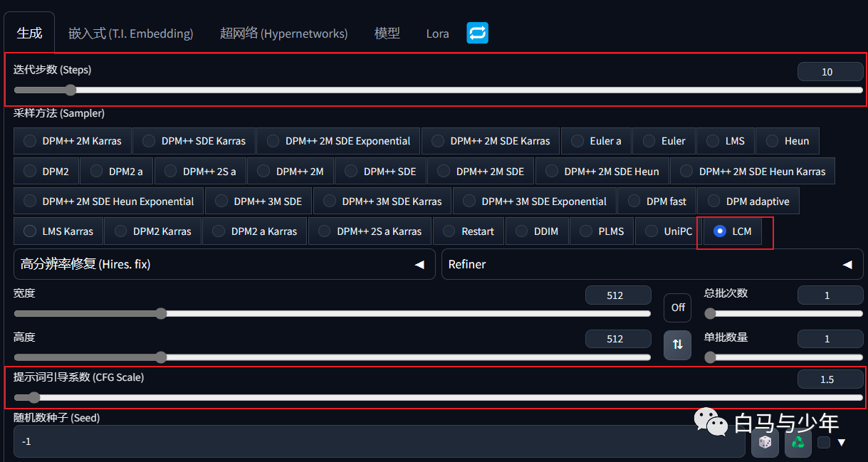Click the Steps slider handle
The width and height of the screenshot is (868, 462).
pyautogui.click(x=70, y=90)
